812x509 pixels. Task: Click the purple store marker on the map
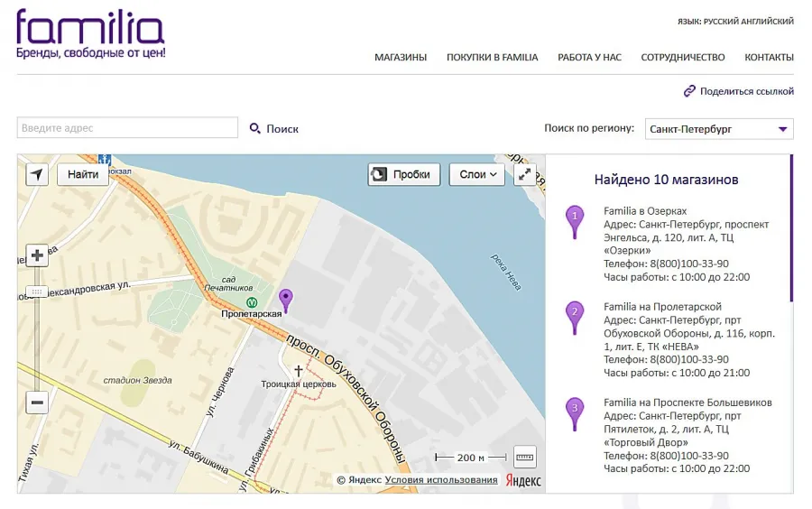coord(285,301)
